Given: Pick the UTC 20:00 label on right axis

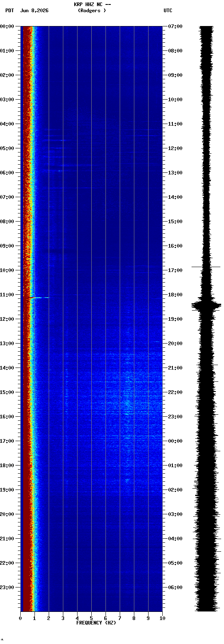Looking at the screenshot, I should pos(175,344).
